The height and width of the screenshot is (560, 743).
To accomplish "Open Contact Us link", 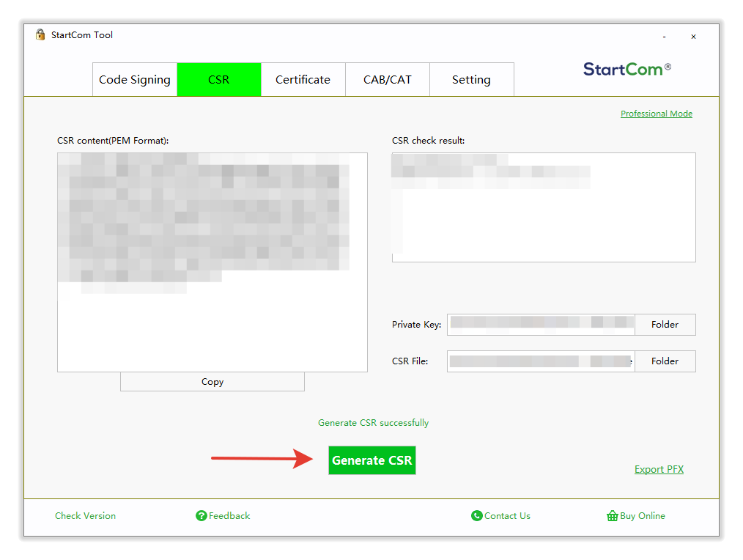I will (x=507, y=516).
